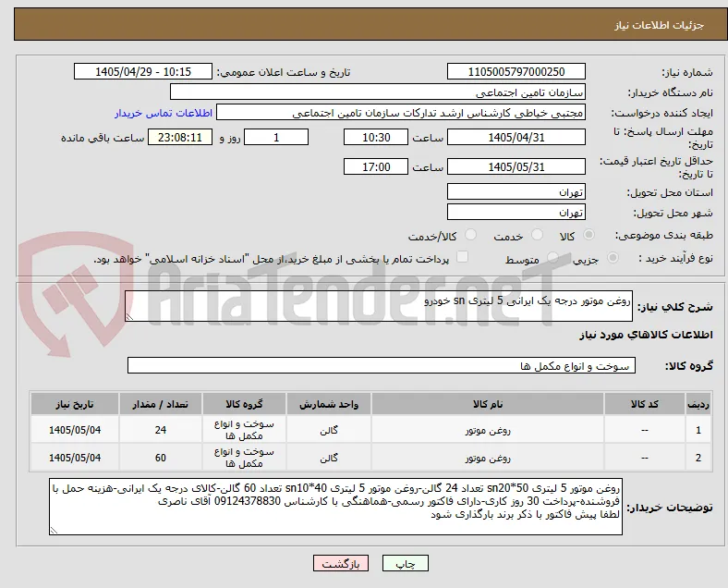This screenshot has height=588, width=728.
Task: Click the ردیف column header
Action: pos(698,404)
